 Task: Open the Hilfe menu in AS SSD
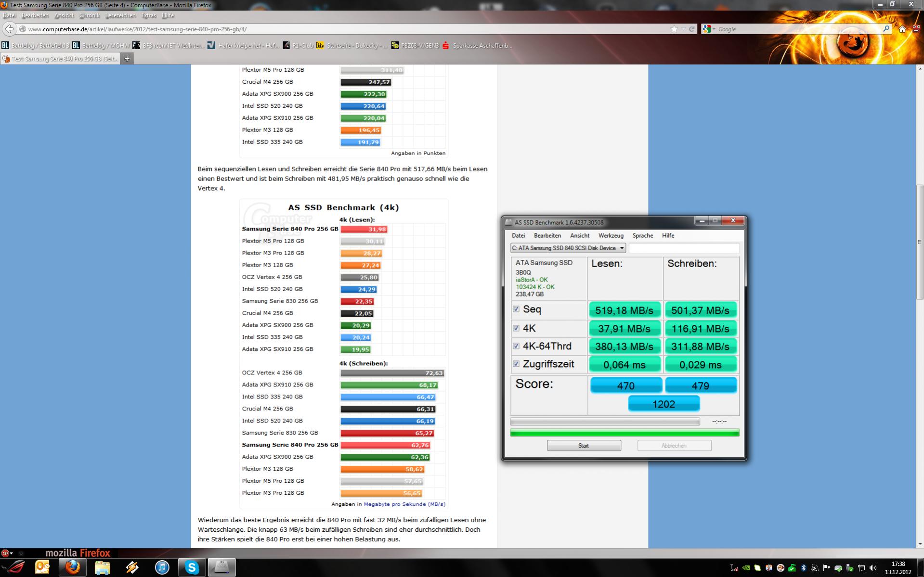(x=668, y=235)
